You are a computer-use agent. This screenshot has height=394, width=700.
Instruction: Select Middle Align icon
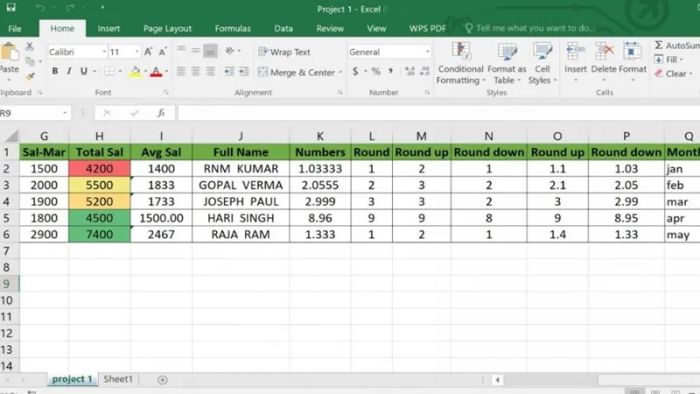click(x=196, y=50)
